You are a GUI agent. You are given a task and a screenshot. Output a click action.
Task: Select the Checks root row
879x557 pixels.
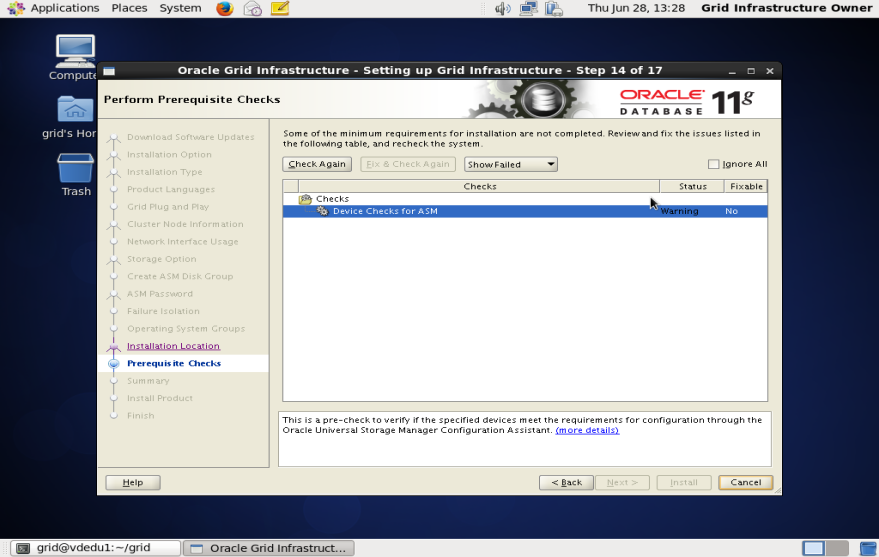tap(525, 199)
